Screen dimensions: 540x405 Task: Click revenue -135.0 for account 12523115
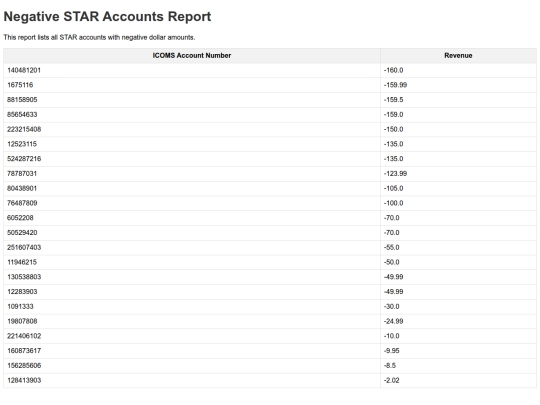click(393, 144)
